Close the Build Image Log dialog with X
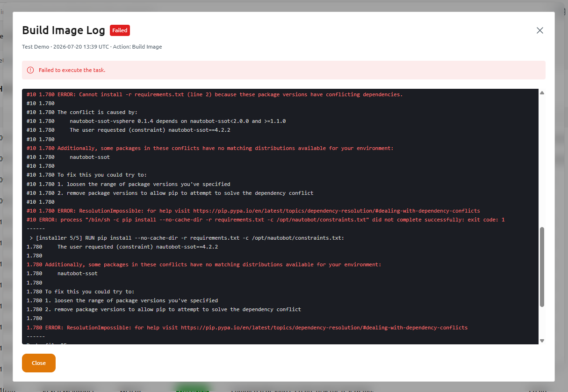 tap(540, 30)
